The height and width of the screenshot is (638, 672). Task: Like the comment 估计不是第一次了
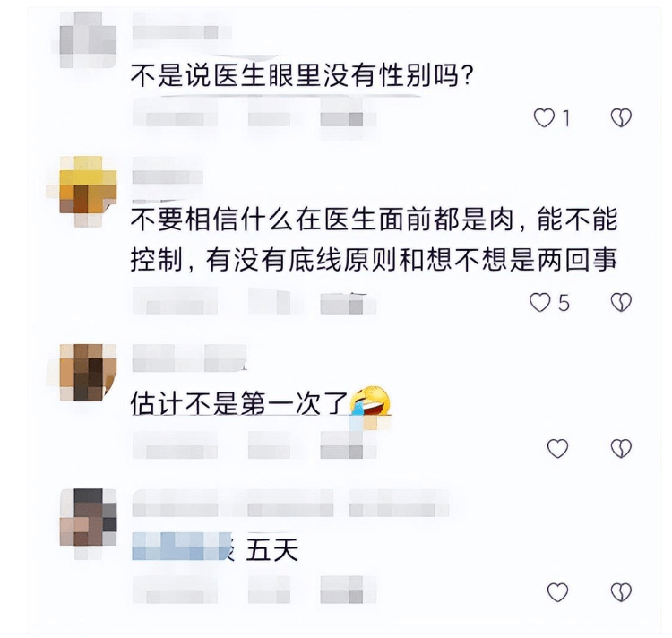point(557,449)
